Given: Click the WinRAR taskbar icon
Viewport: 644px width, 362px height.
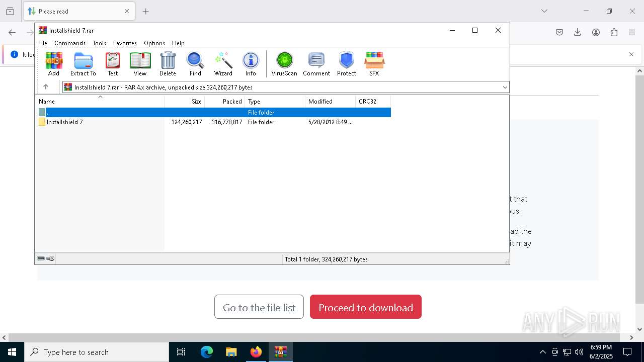Looking at the screenshot, I should [281, 352].
